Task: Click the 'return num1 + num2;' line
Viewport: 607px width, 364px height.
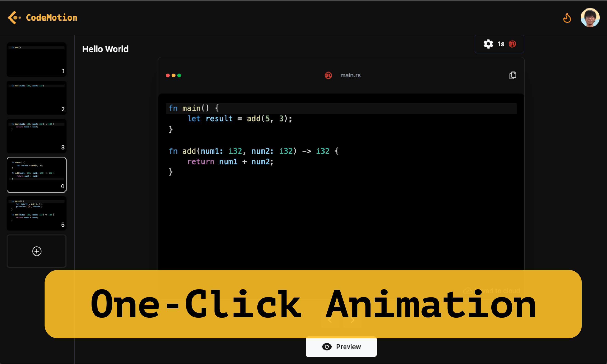Action: tap(231, 162)
